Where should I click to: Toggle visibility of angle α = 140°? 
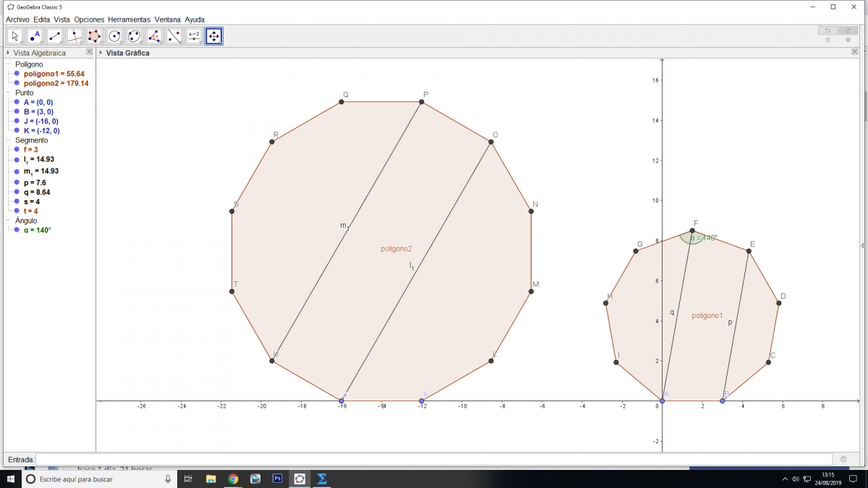click(x=17, y=230)
